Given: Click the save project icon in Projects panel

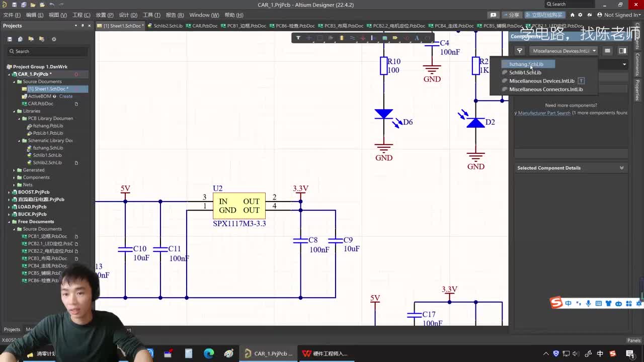Looking at the screenshot, I should pyautogui.click(x=10, y=39).
